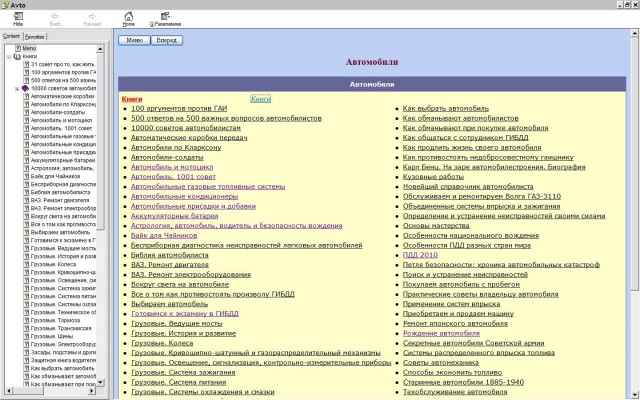Click the Книги image placeholder

[261, 99]
